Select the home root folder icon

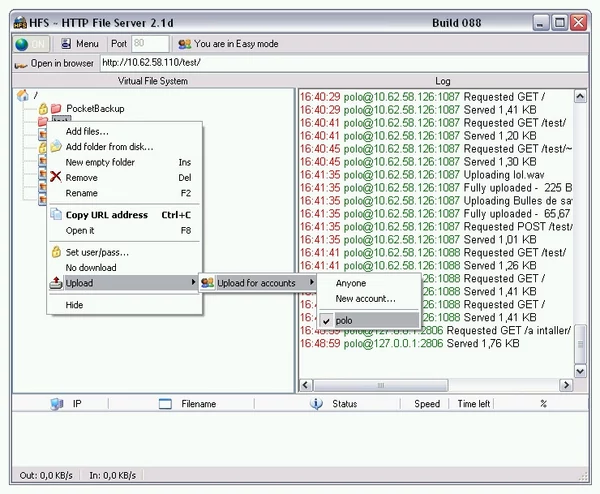[23, 95]
